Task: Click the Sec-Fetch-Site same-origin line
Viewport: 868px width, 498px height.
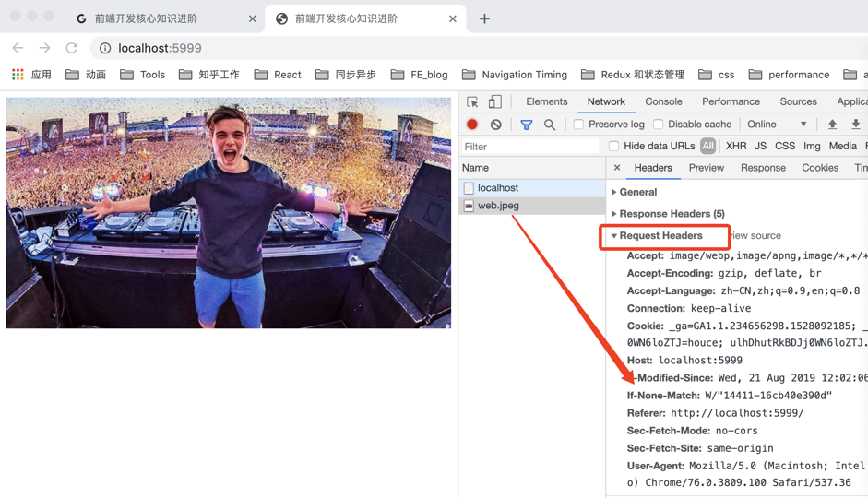Action: pyautogui.click(x=700, y=448)
